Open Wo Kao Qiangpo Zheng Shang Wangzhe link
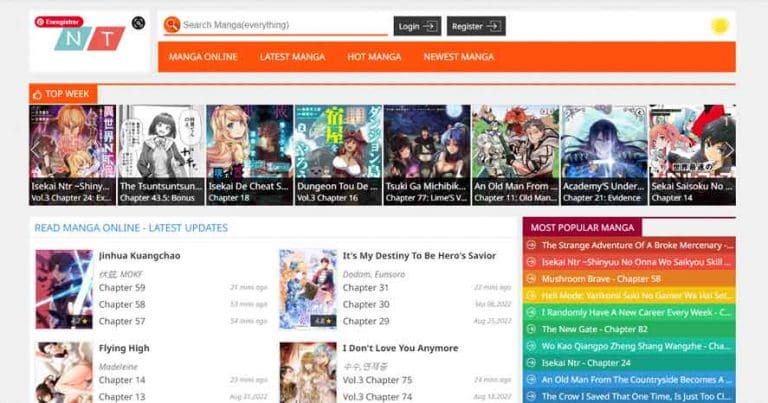 click(636, 346)
